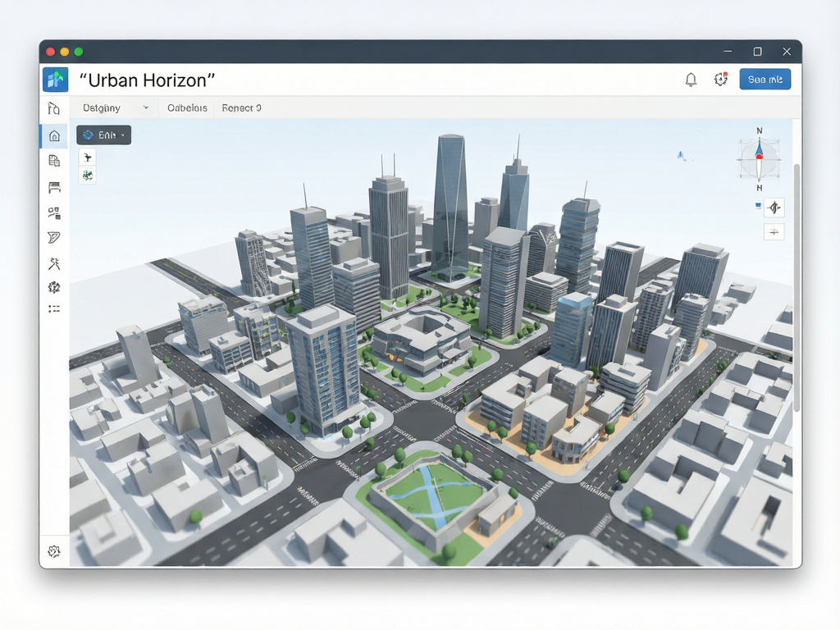Open the settings gear at sidebar bottom
The image size is (840, 630).
coord(54,551)
